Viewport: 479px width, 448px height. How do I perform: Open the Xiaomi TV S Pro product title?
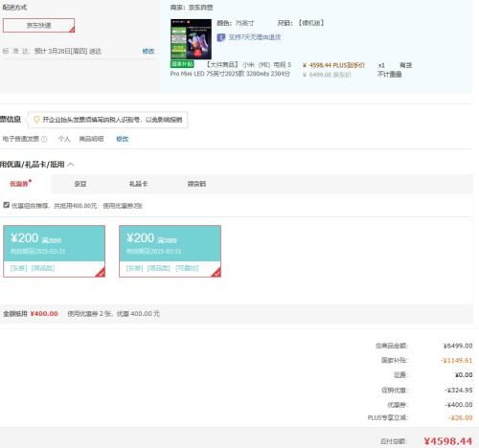(230, 69)
